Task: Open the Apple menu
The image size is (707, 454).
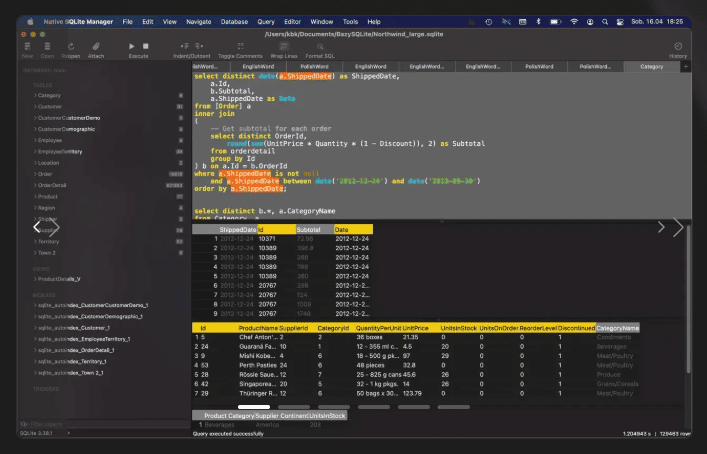Action: click(x=30, y=22)
